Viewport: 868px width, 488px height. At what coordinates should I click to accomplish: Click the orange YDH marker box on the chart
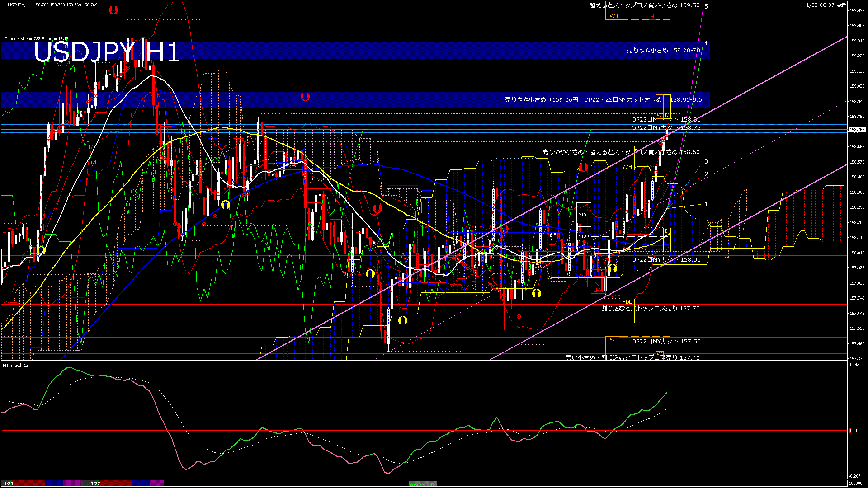(627, 167)
